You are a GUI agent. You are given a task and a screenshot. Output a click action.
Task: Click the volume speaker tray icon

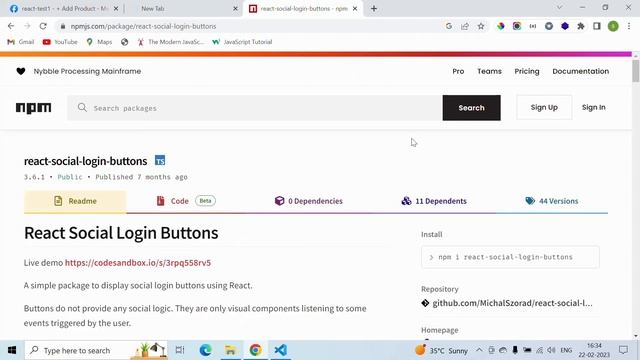[551, 350]
